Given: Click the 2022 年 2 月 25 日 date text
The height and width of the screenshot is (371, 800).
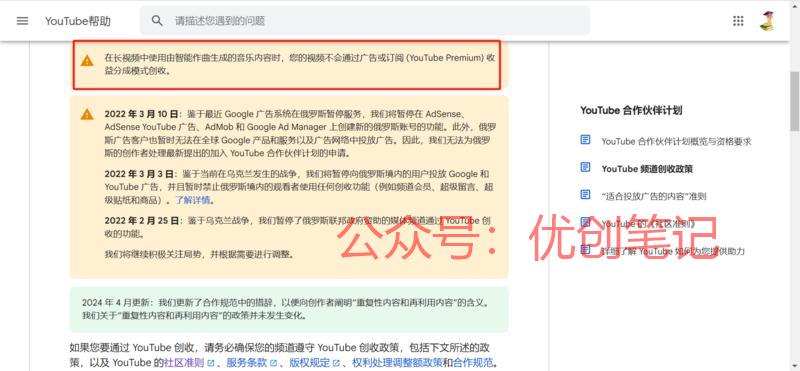Looking at the screenshot, I should [x=142, y=221].
